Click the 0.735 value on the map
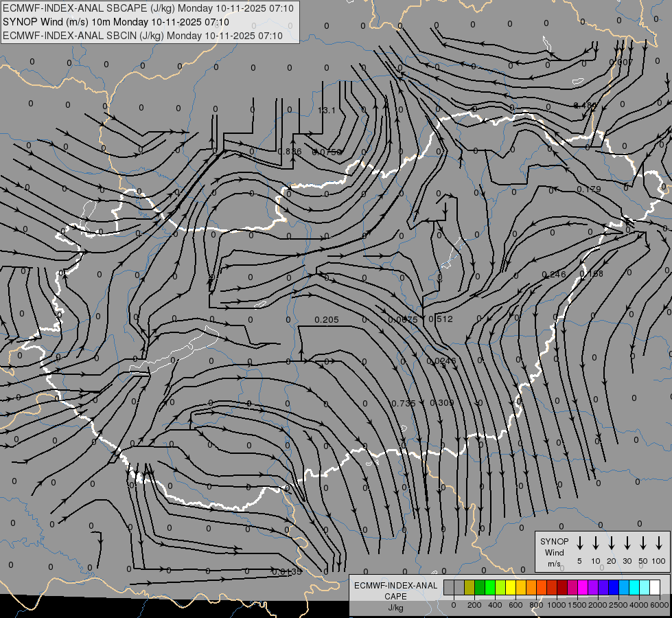Viewport: 672px width, 618px height. (404, 403)
